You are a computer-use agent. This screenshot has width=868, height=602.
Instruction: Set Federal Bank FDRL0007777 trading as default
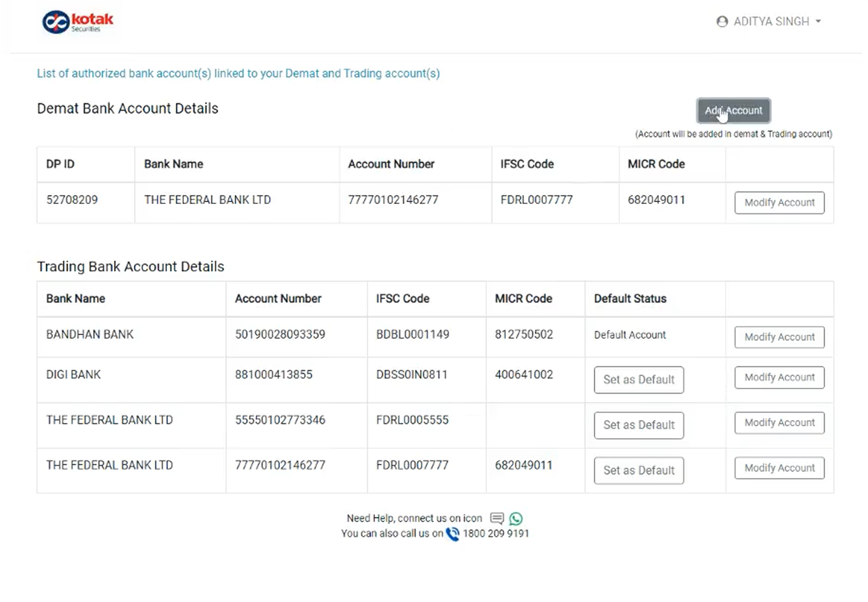(639, 470)
